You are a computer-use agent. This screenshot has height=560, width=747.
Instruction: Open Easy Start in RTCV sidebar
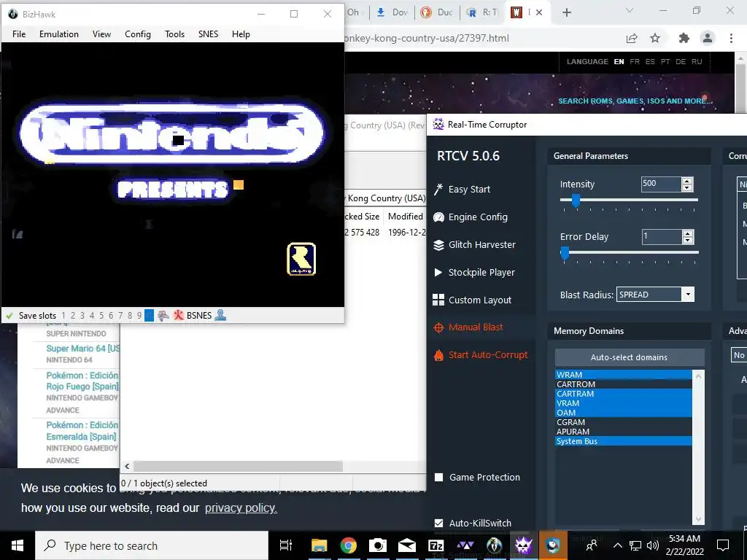click(x=462, y=189)
